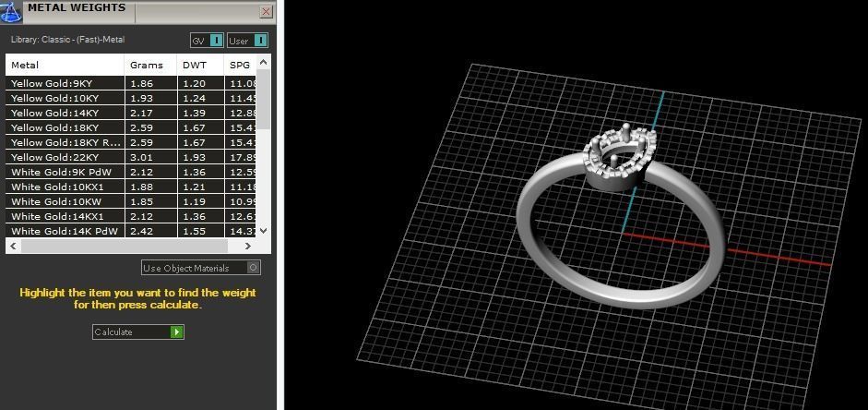
Task: Select the Yellow Gold:9KY row
Action: tap(131, 84)
